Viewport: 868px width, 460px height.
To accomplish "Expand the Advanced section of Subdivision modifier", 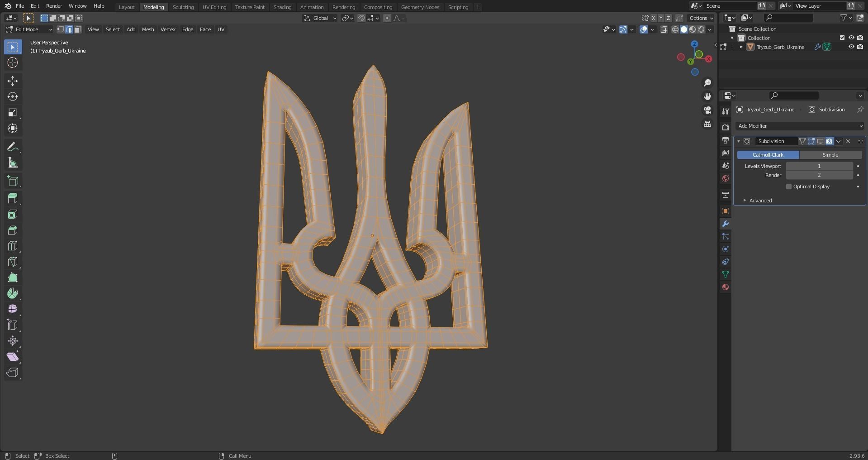I will click(759, 200).
